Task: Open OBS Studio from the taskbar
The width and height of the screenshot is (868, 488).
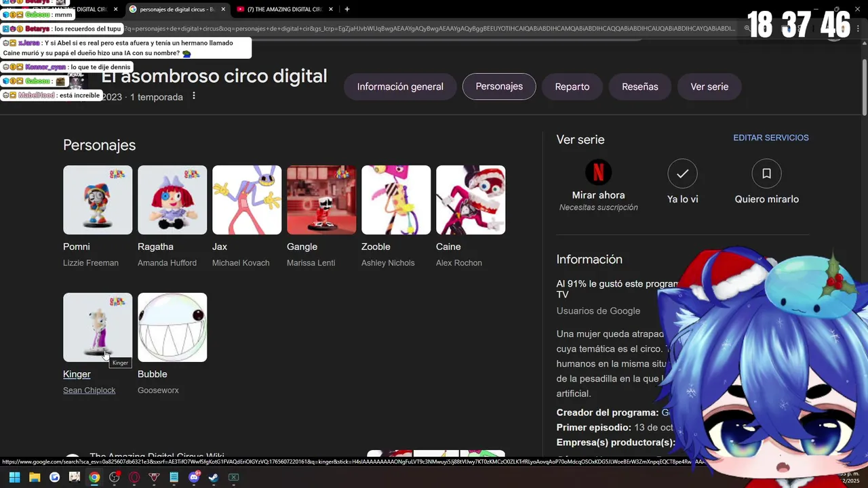Action: click(115, 477)
